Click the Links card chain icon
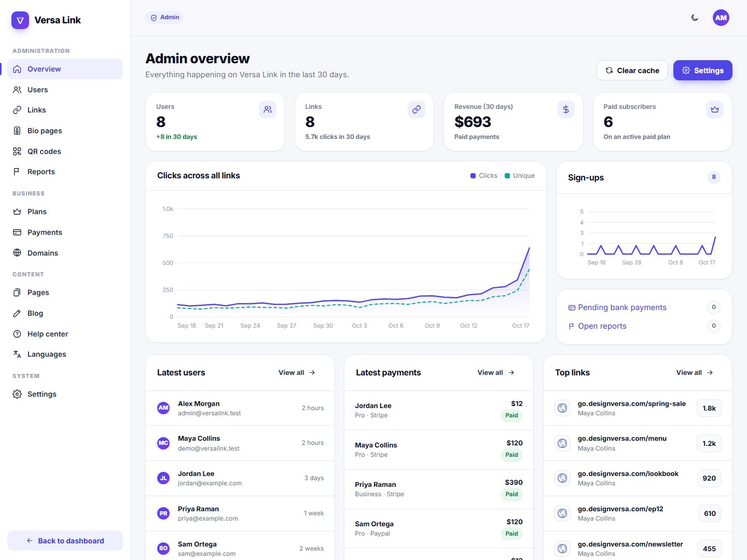The image size is (747, 560). tap(417, 109)
